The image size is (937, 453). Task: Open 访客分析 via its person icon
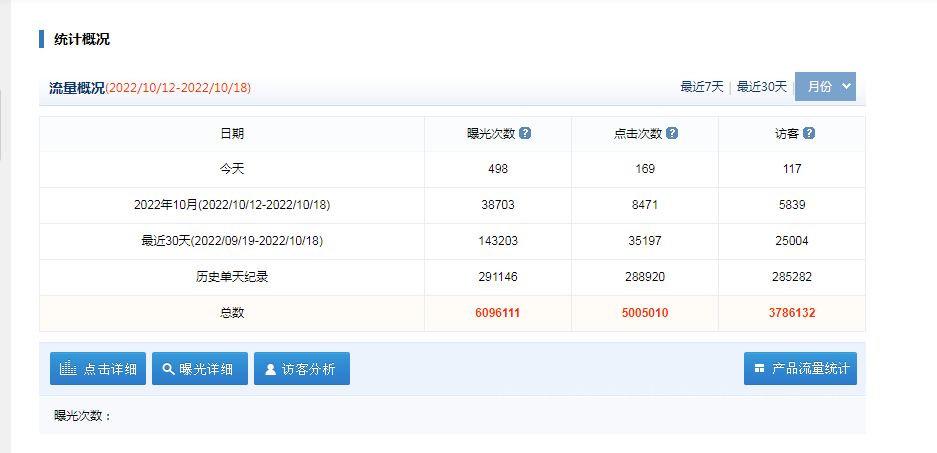coord(270,368)
